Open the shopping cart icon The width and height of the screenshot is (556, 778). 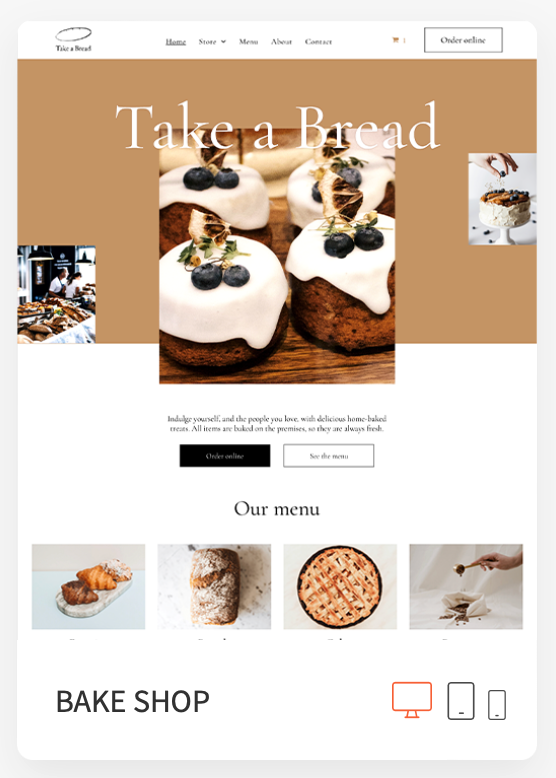(x=395, y=40)
